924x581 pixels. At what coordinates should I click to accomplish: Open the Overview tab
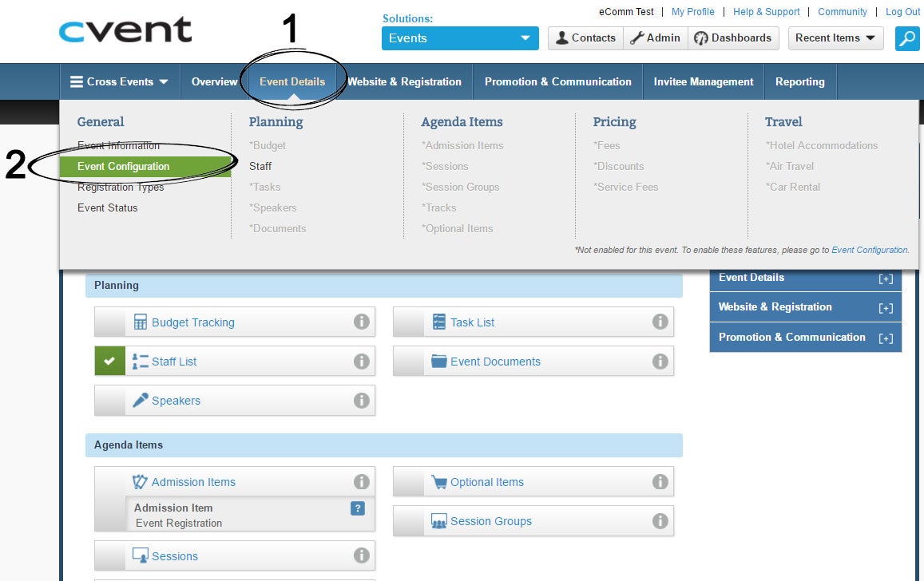tap(214, 82)
